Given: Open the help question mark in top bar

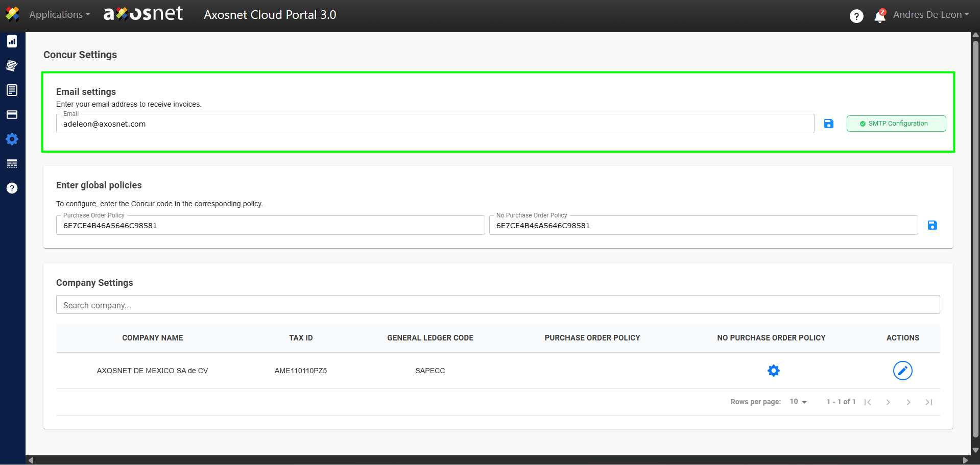Looking at the screenshot, I should 856,16.
